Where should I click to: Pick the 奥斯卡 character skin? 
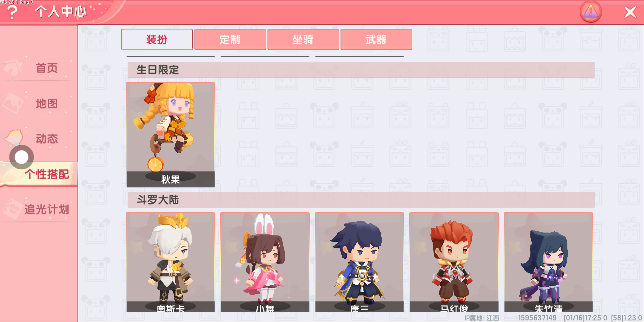(171, 262)
